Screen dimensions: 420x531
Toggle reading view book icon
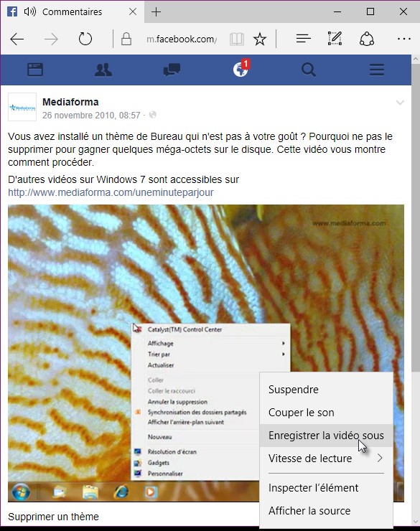point(237,39)
